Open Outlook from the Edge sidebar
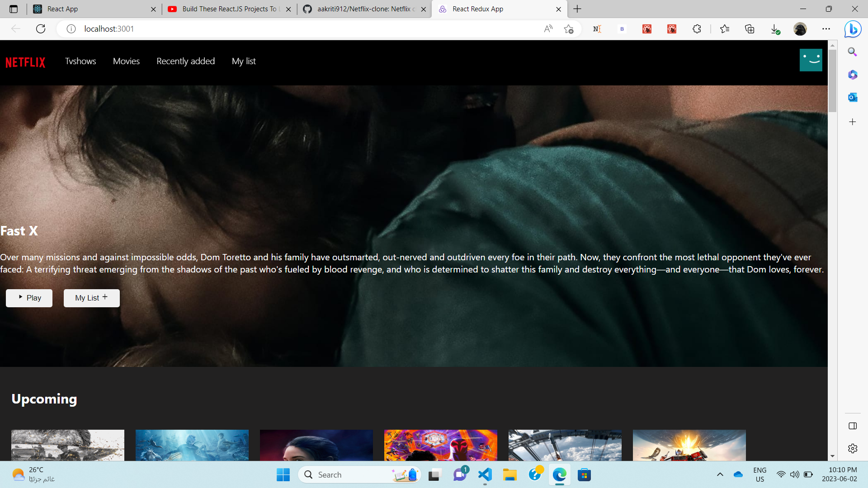The height and width of the screenshot is (488, 868). pos(853,97)
